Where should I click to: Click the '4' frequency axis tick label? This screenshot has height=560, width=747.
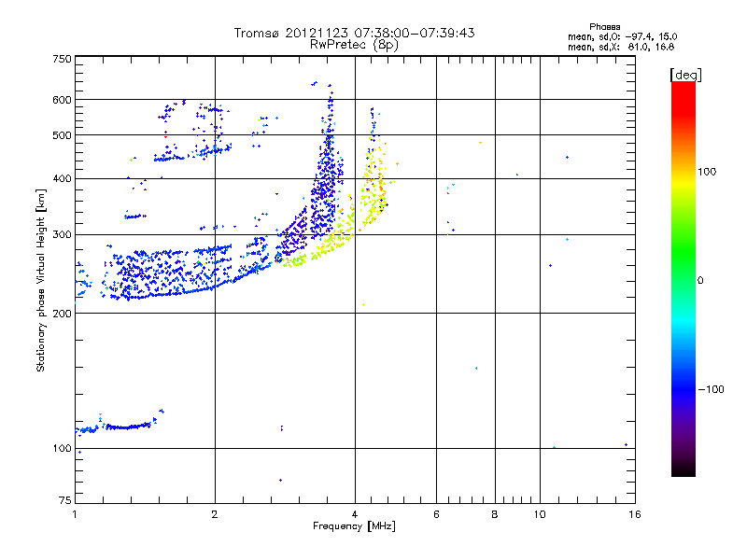[355, 514]
